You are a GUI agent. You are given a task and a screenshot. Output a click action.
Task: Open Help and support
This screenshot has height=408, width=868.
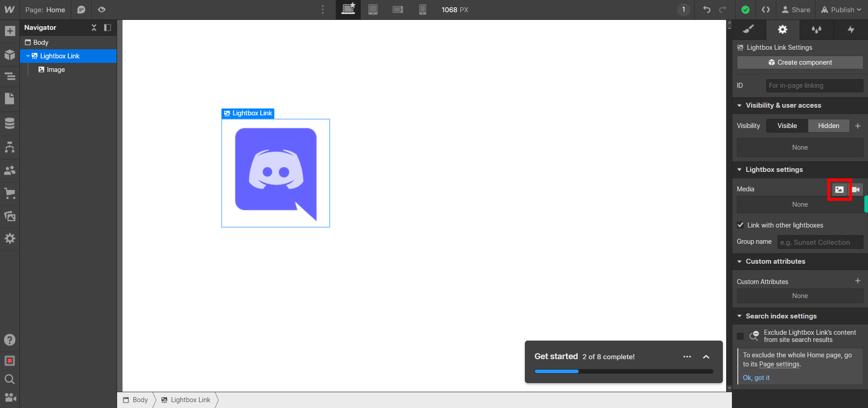[9, 340]
